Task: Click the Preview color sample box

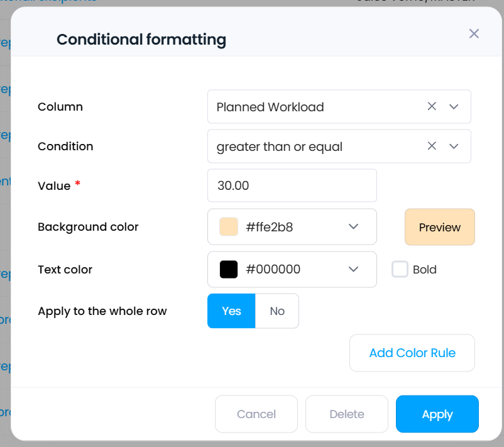Action: [x=439, y=227]
